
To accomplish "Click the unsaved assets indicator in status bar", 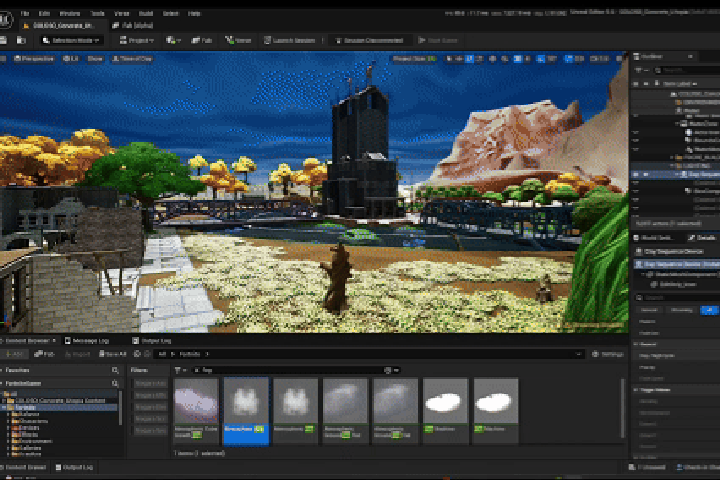I will click(648, 467).
